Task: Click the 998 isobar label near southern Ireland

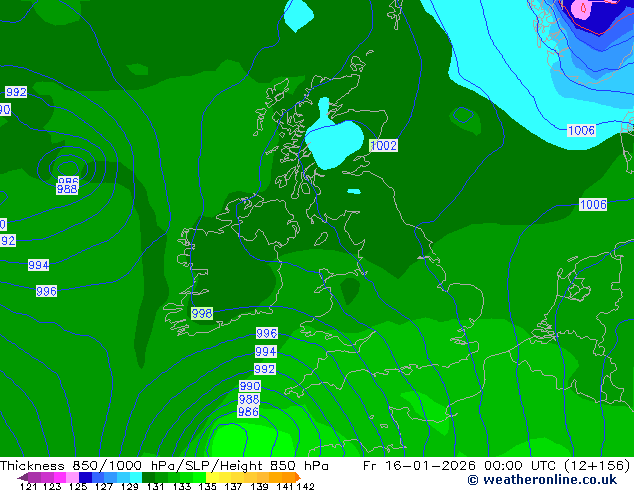Action: 202,313
